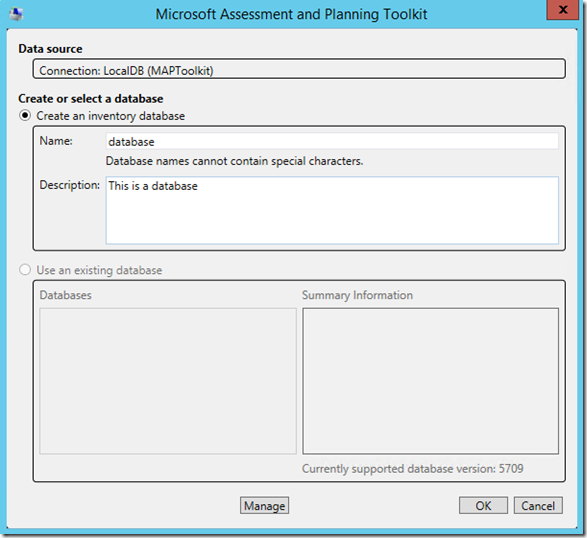Image resolution: width=587 pixels, height=538 pixels.
Task: Click the Data source heading
Action: [50, 49]
